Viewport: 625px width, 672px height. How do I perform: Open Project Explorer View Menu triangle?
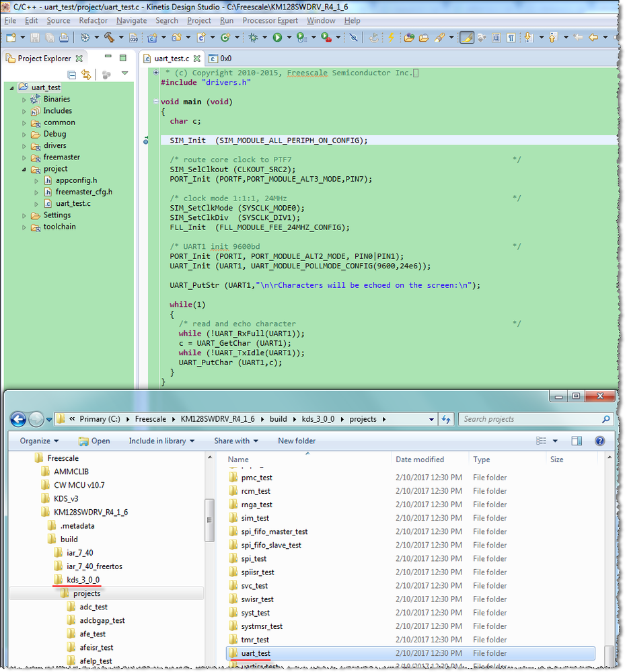pos(124,73)
